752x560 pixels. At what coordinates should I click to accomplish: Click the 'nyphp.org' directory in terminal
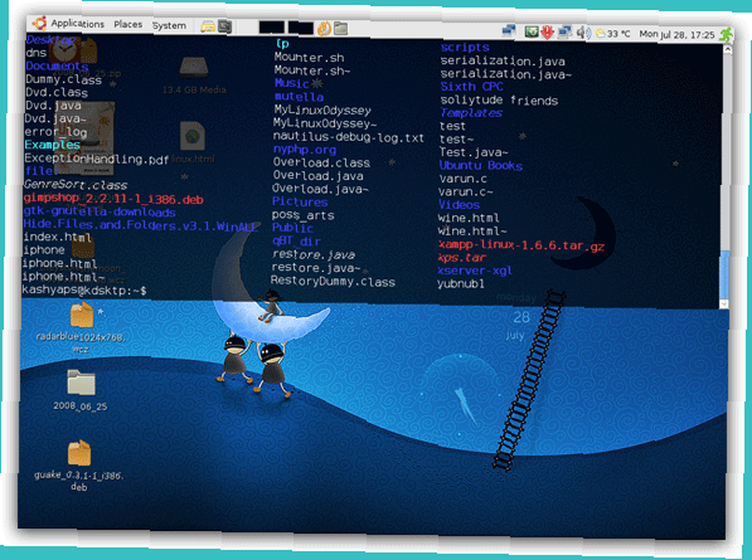[305, 150]
